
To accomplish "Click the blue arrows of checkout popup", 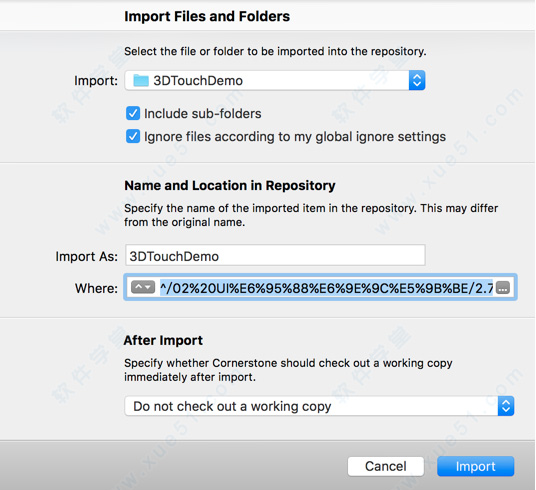I will click(x=506, y=406).
